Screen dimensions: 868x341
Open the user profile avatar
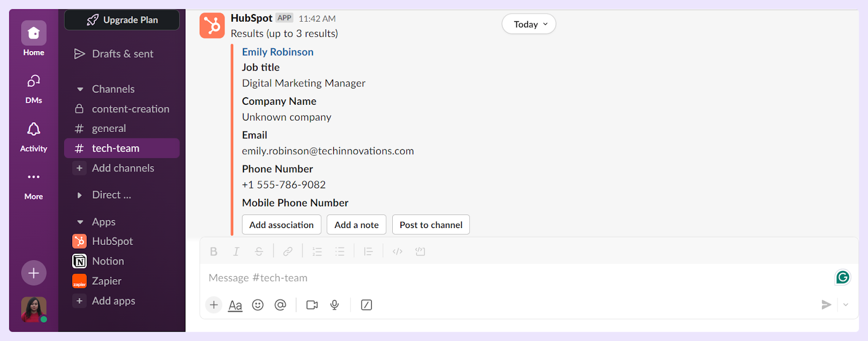pyautogui.click(x=34, y=310)
